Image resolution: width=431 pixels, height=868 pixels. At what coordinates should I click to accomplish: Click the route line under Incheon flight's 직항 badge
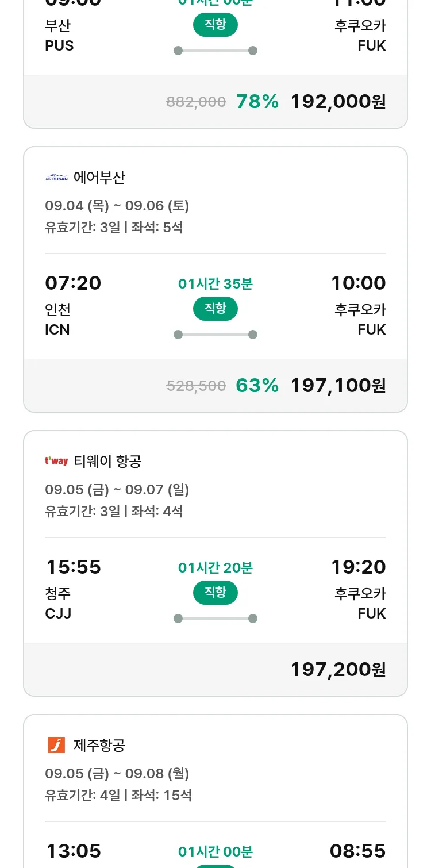(x=215, y=335)
